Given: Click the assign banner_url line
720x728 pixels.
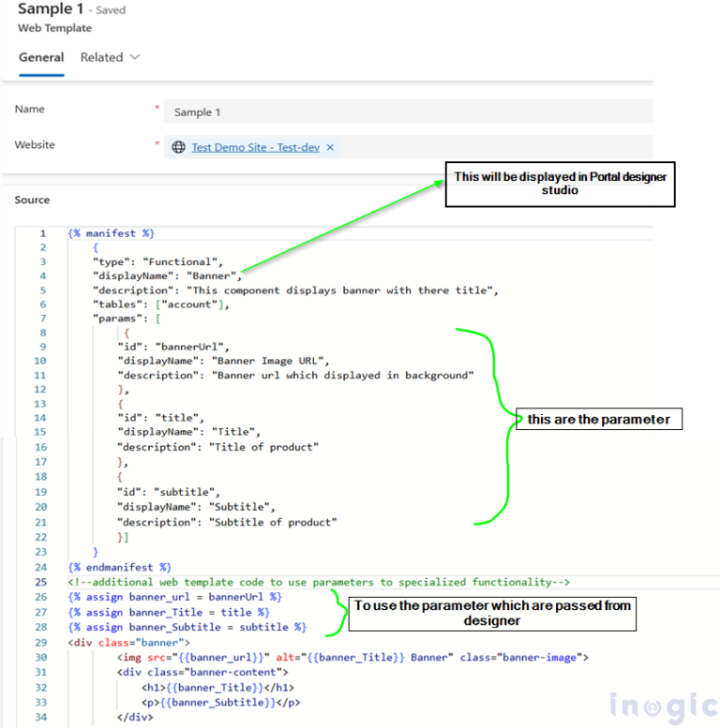Looking at the screenshot, I should (174, 597).
